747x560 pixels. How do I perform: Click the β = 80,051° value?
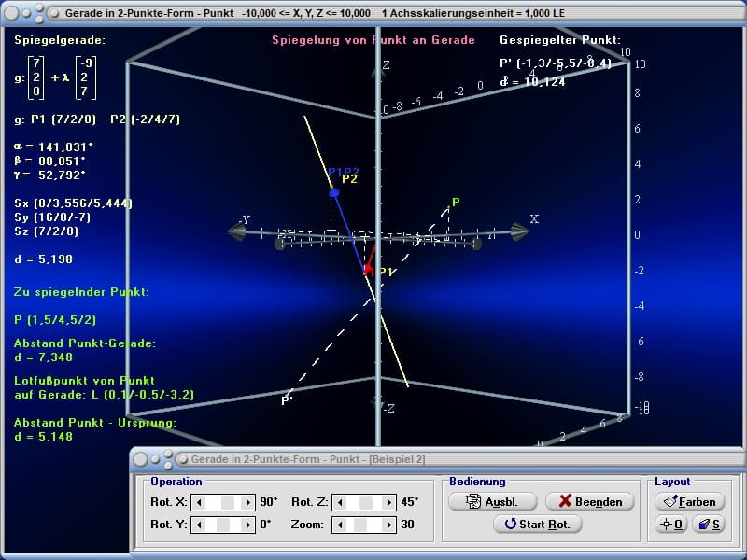(50, 161)
